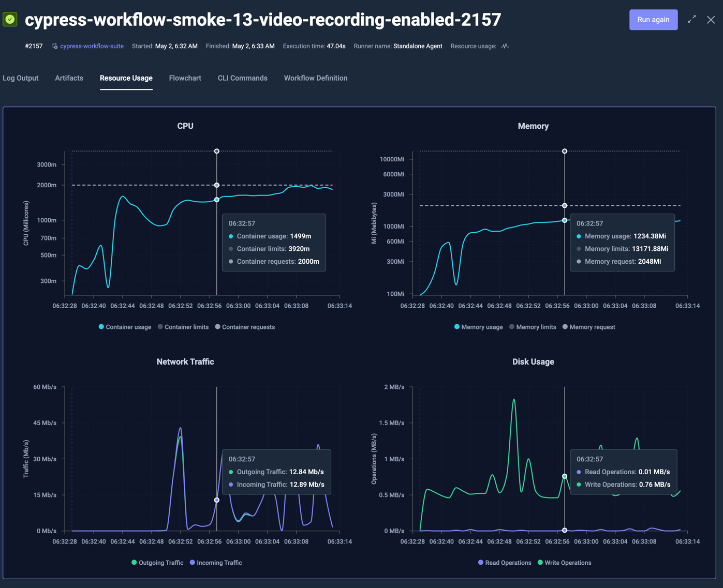Open the cypress-workflow-suite link
The image size is (723, 588).
[x=92, y=46]
